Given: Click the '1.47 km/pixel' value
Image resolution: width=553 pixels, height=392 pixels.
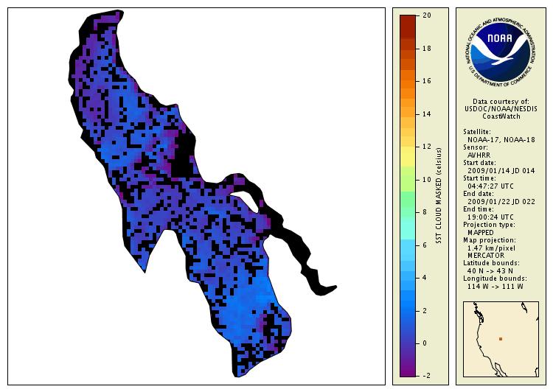Looking at the screenshot, I should click(491, 248).
